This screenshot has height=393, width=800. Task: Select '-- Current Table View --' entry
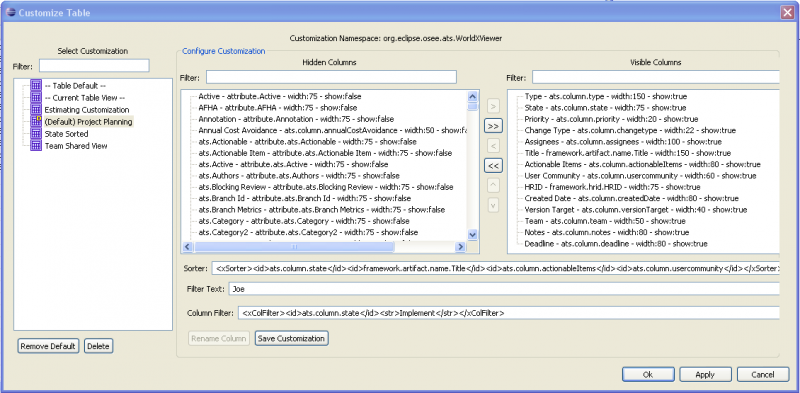[85, 98]
